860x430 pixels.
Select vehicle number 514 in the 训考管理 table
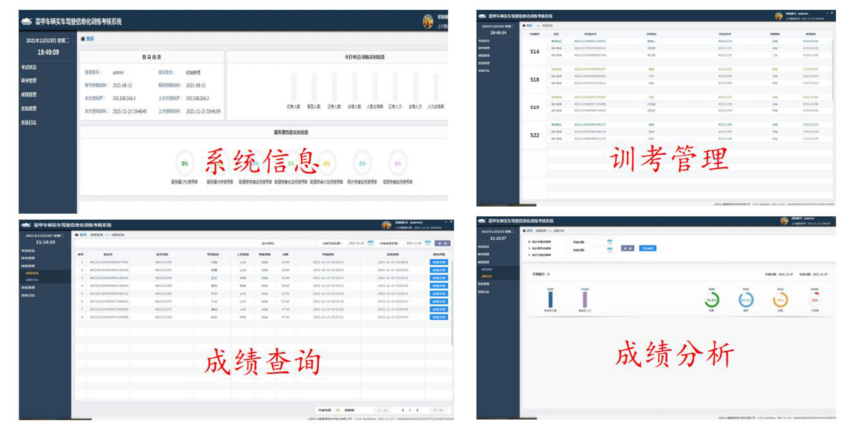click(x=534, y=52)
